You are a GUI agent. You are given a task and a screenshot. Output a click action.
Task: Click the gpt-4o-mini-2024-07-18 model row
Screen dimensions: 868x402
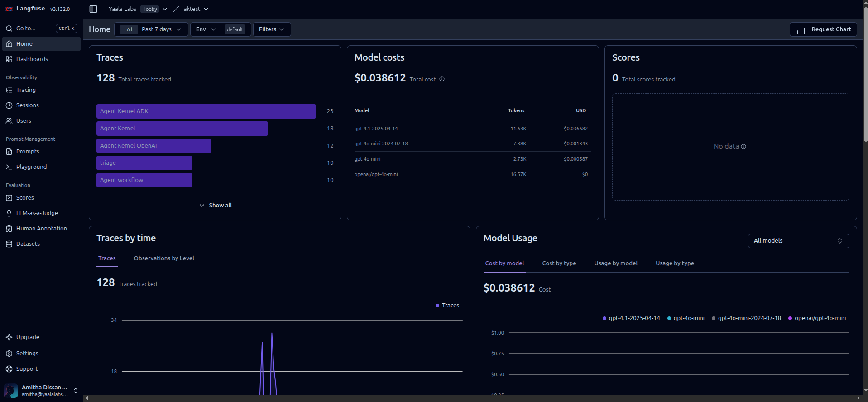[473, 144]
